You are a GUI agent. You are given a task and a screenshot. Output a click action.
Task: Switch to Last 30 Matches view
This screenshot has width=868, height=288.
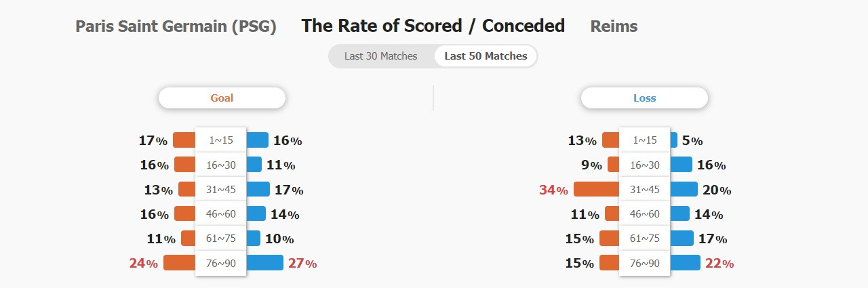click(380, 56)
